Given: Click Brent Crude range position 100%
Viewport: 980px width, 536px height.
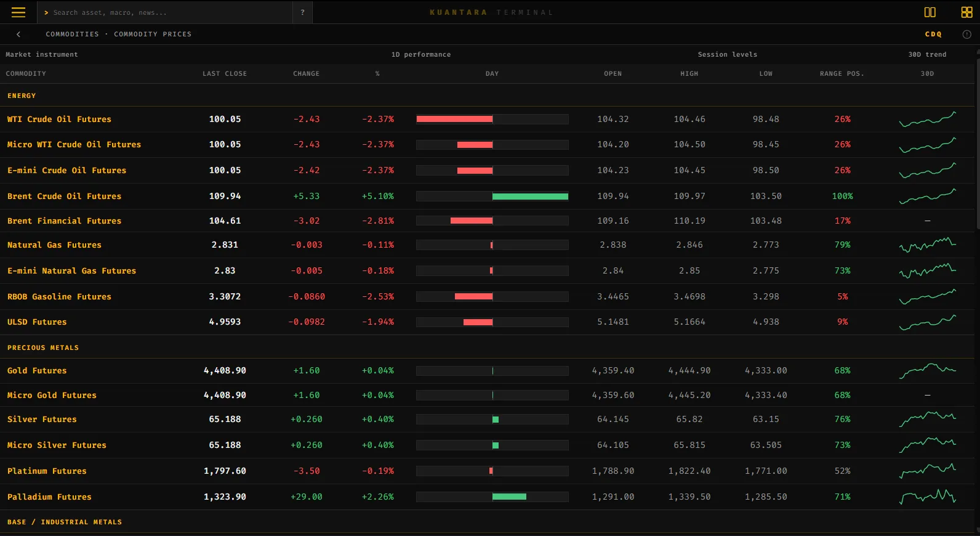Looking at the screenshot, I should coord(843,197).
